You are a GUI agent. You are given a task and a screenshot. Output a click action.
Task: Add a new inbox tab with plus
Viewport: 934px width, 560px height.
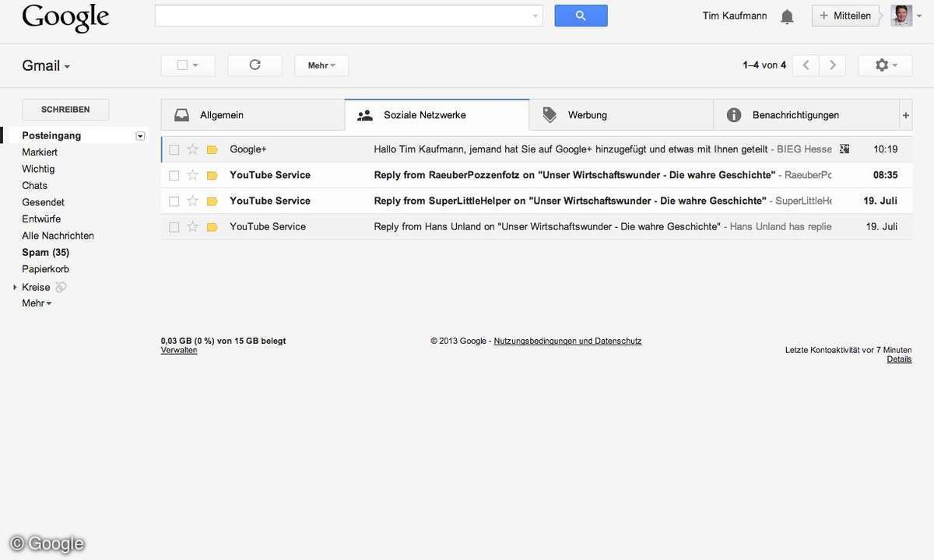pyautogui.click(x=906, y=115)
